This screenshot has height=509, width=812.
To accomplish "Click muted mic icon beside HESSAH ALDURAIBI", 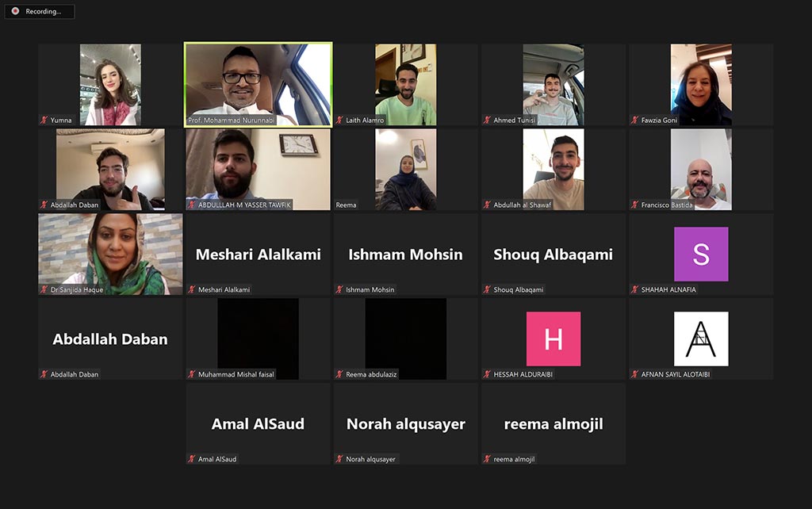I will tap(488, 374).
